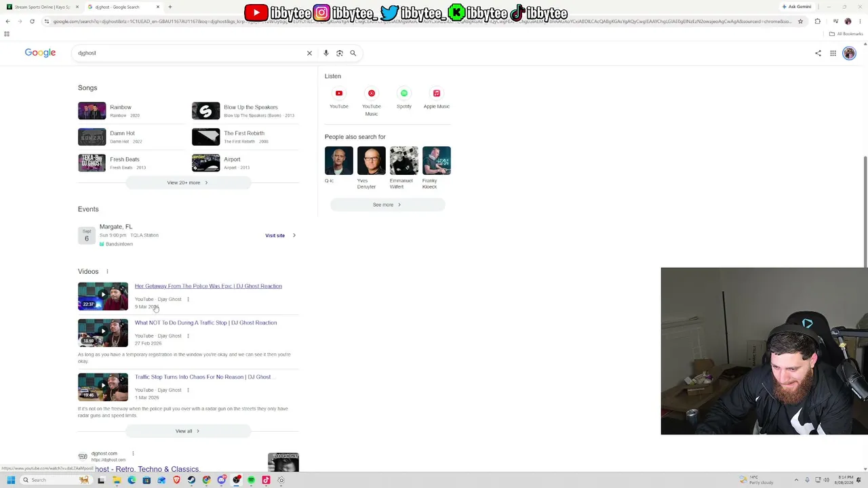Screen dimensions: 868x488
Task: Listen on Spotify
Action: (404, 98)
